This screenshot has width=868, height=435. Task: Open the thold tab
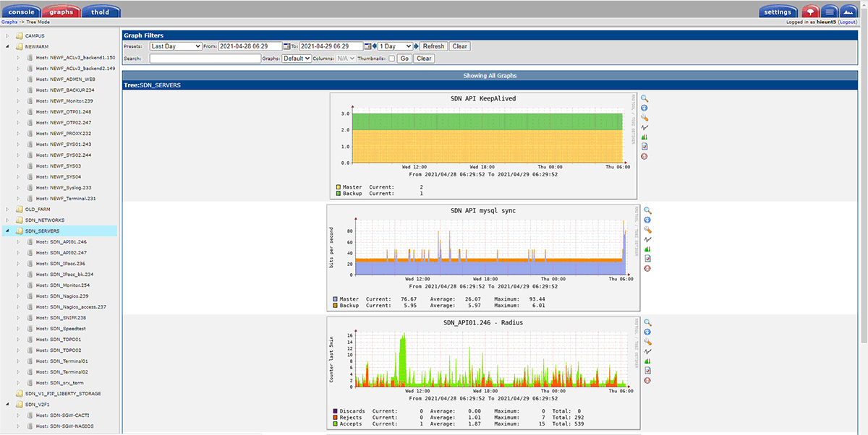[x=101, y=12]
